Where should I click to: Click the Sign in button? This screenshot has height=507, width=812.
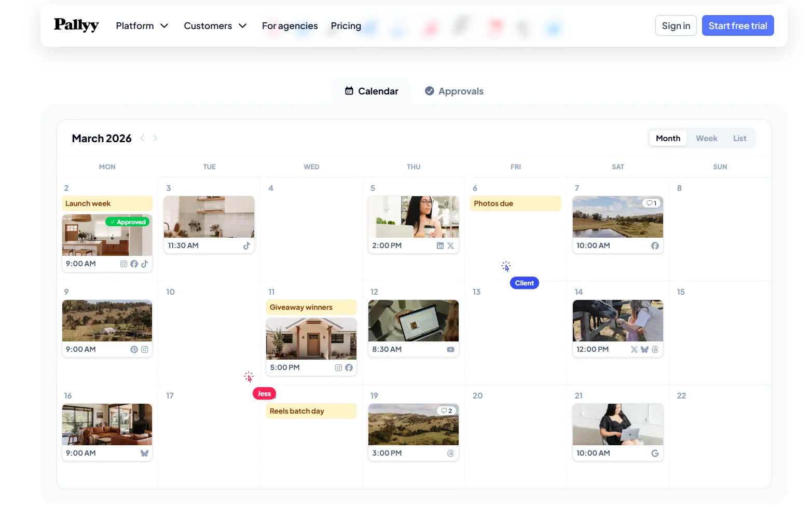[x=676, y=25]
